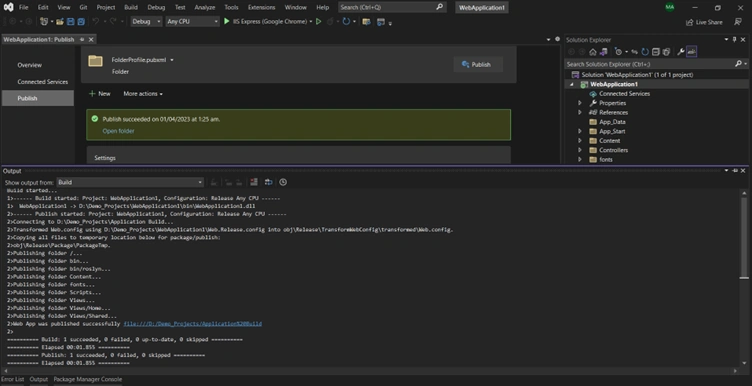Screen dimensions: 752x386
Task: Click the Save toolbar icon
Action: 70,22
